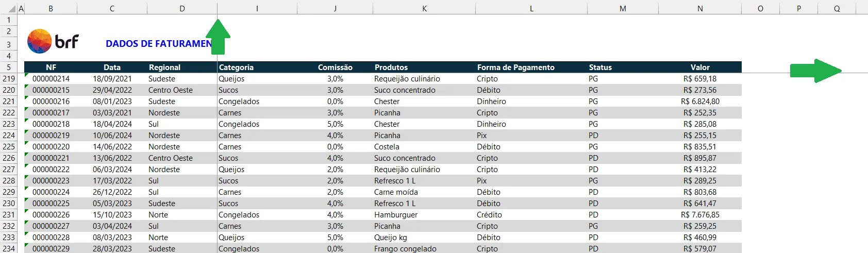Click the green upward arrow shape
Viewport: 868px width, 253px height.
coord(218,37)
